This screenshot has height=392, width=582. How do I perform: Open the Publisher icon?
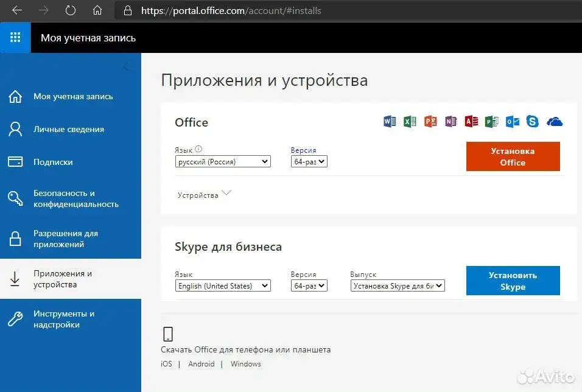[x=491, y=121]
